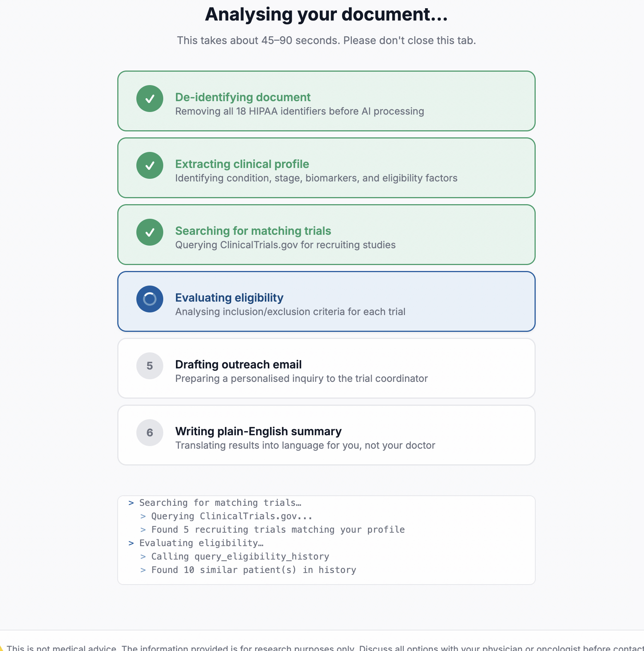This screenshot has height=651, width=644.
Task: Click the 'Analysing your document...' heading
Action: pos(326,15)
